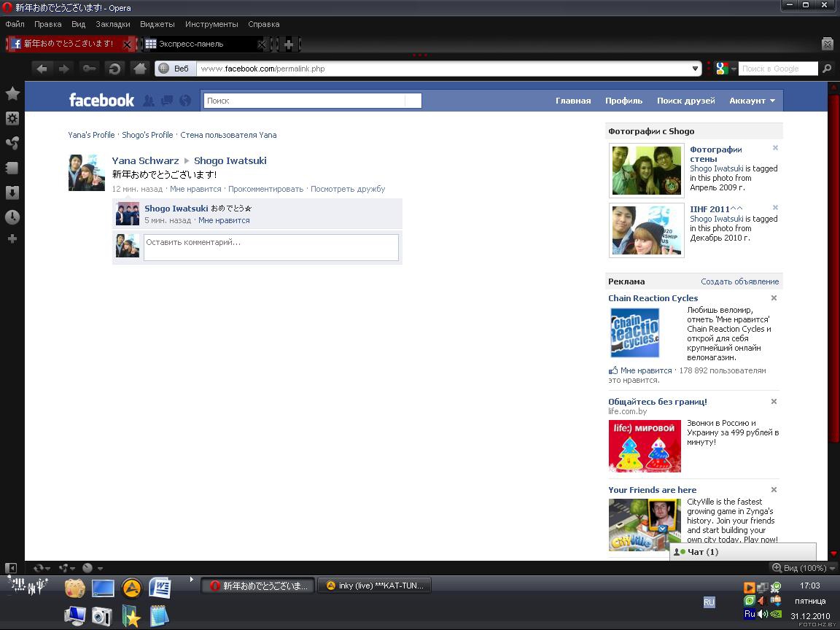Expand the address bar history dropdown
840x630 pixels.
pyautogui.click(x=695, y=69)
